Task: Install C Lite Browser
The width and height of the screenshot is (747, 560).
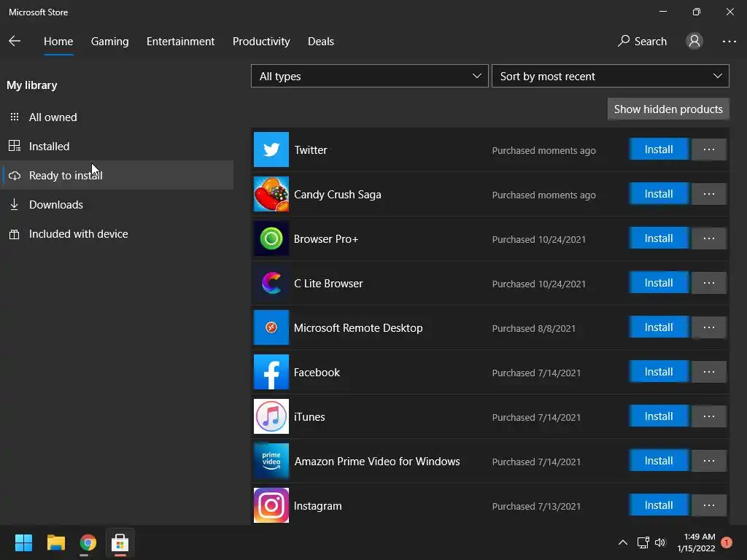Action: (x=659, y=283)
